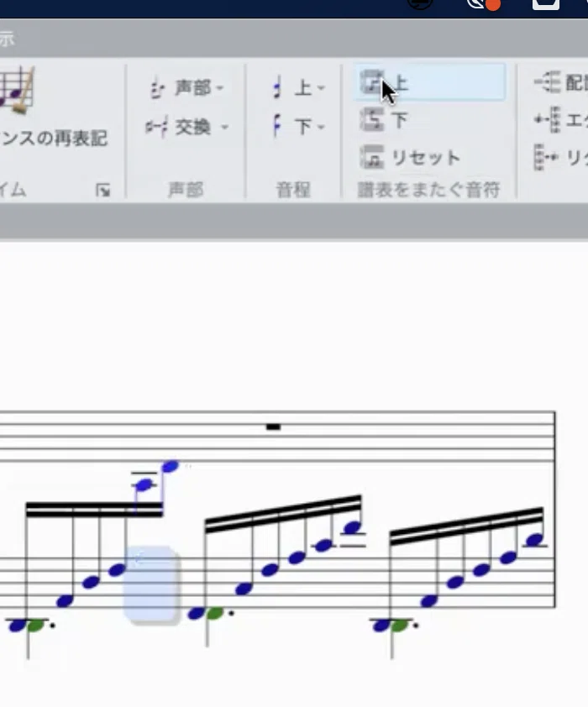The image size is (588, 707).
Task: Click the エクスプロード (explode) icon below 配置
Action: tap(547, 119)
